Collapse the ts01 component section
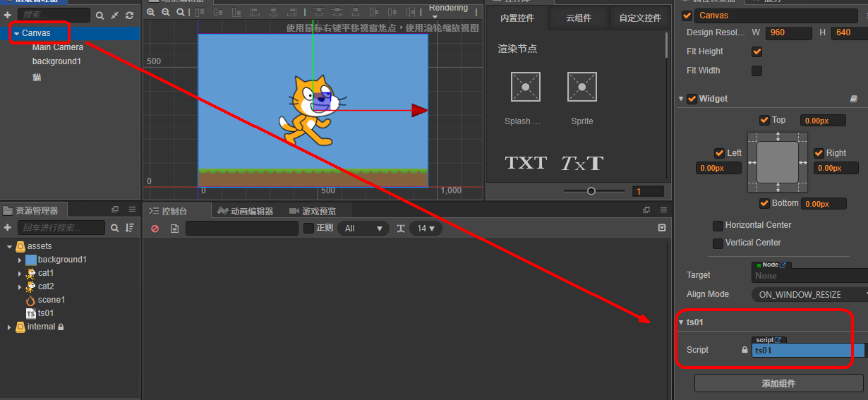The height and width of the screenshot is (400, 868). click(x=682, y=322)
